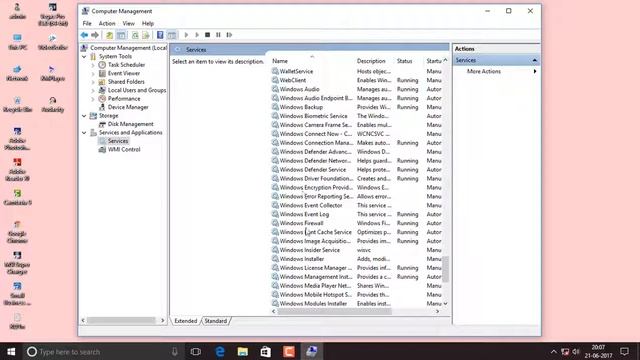Click the Windows Biometric Service icon
The image size is (640, 360).
point(275,116)
